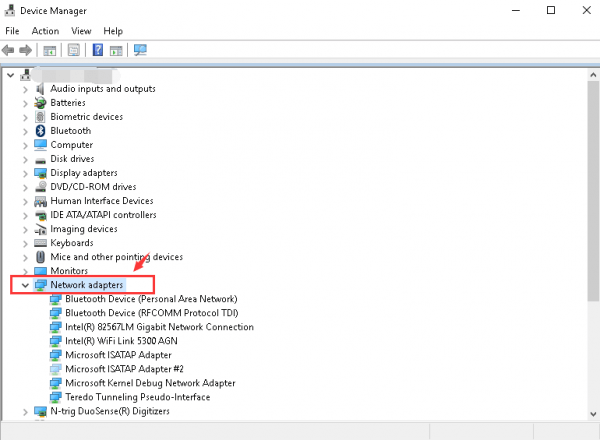Click the vertical scrollbar thumb
Viewport: 600px width, 440px height.
(x=593, y=191)
